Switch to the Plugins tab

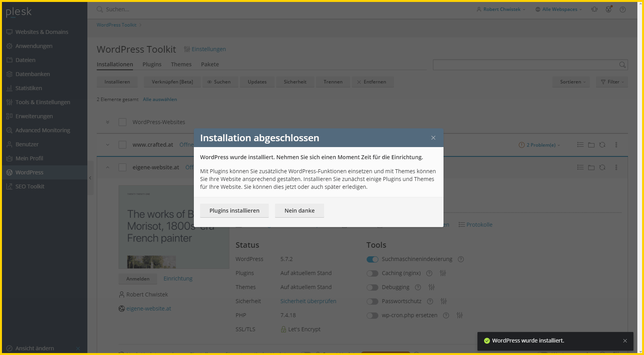(x=152, y=64)
